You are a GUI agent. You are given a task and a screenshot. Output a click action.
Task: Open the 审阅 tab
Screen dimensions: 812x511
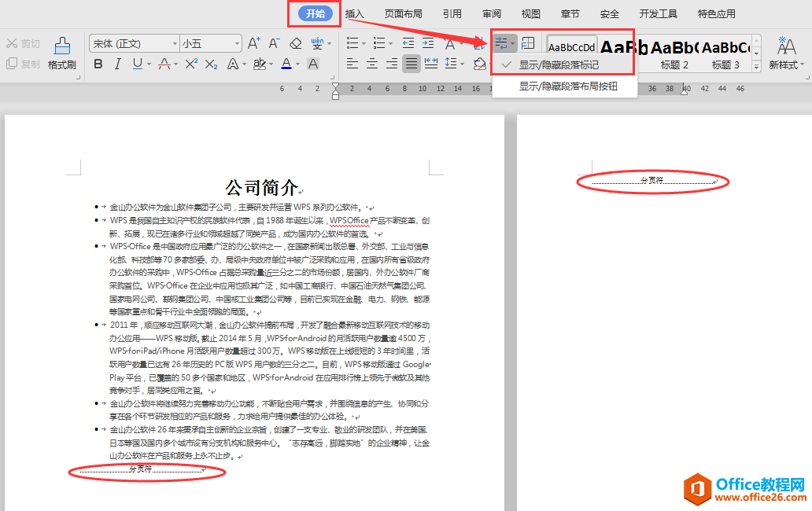pyautogui.click(x=492, y=14)
